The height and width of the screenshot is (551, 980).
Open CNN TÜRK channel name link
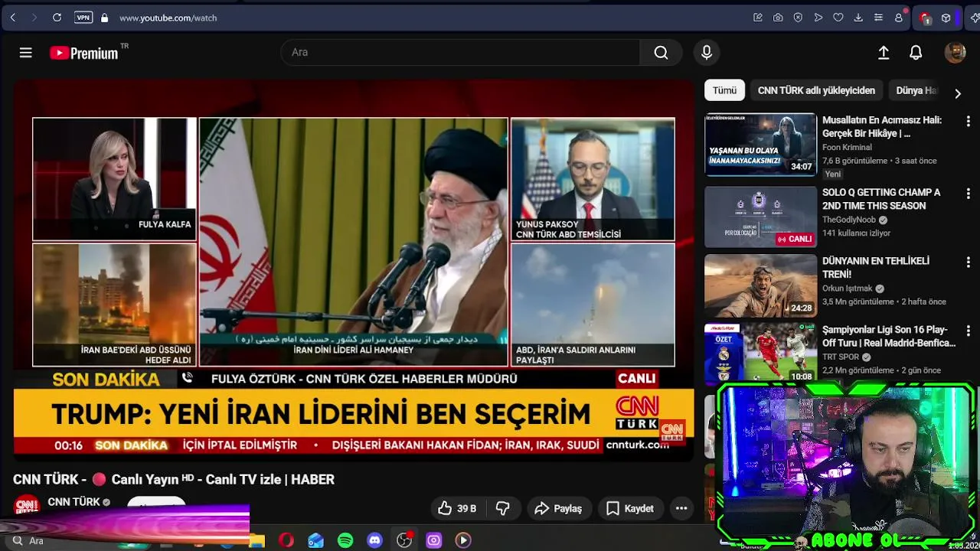coord(73,502)
